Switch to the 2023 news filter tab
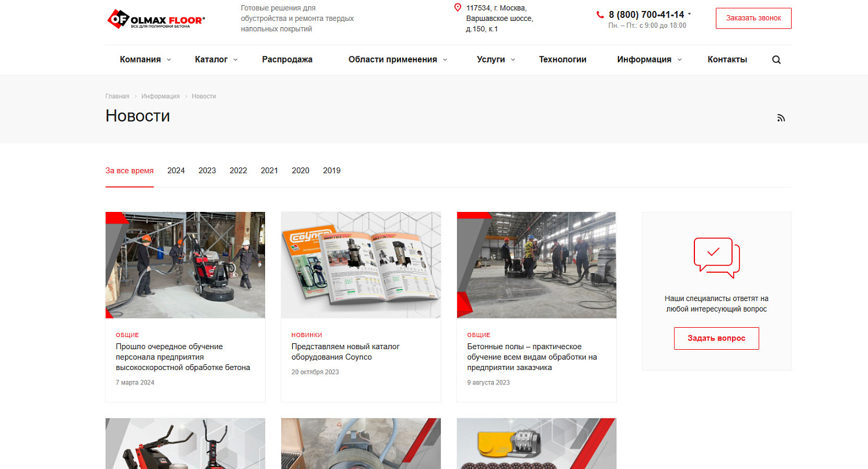Viewport: 868px width, 469px height. (207, 170)
